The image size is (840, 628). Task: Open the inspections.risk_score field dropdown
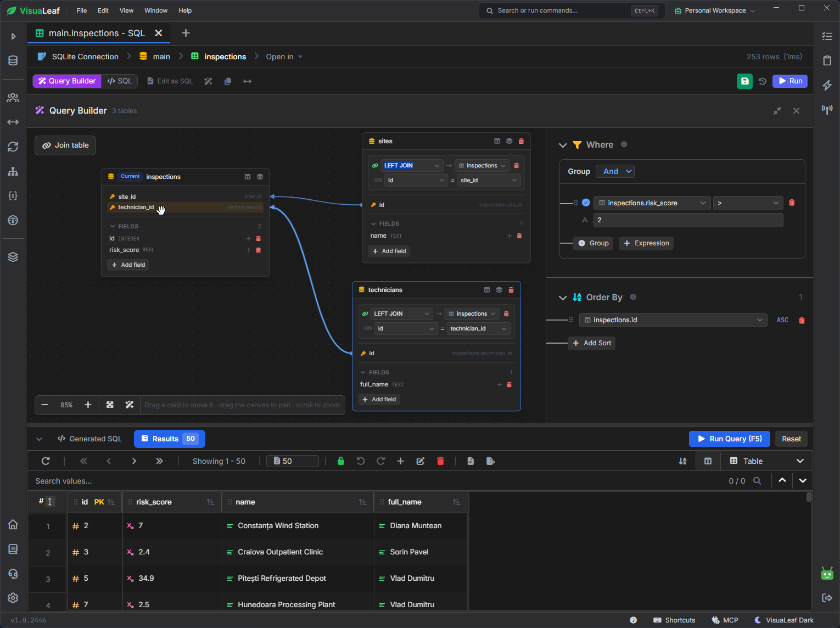[652, 203]
